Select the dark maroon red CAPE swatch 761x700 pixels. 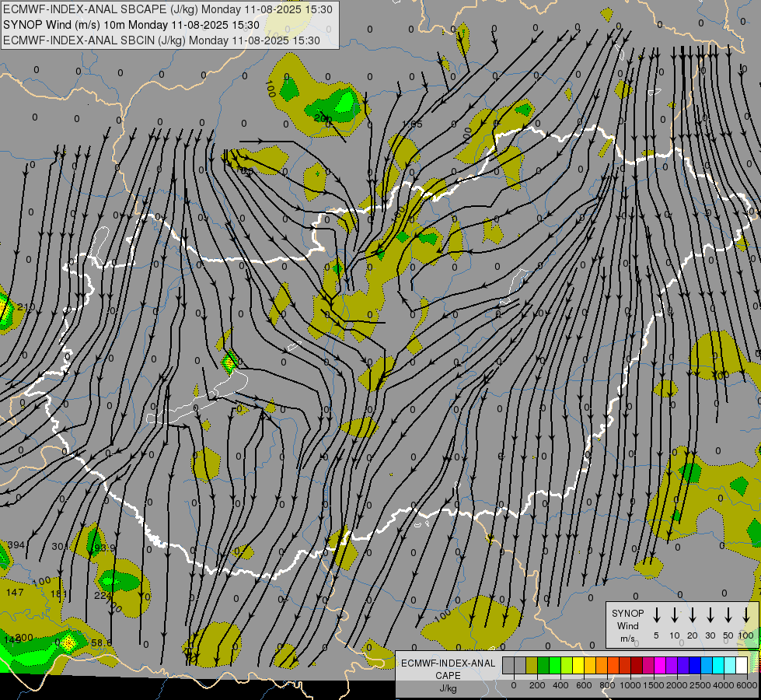point(637,665)
